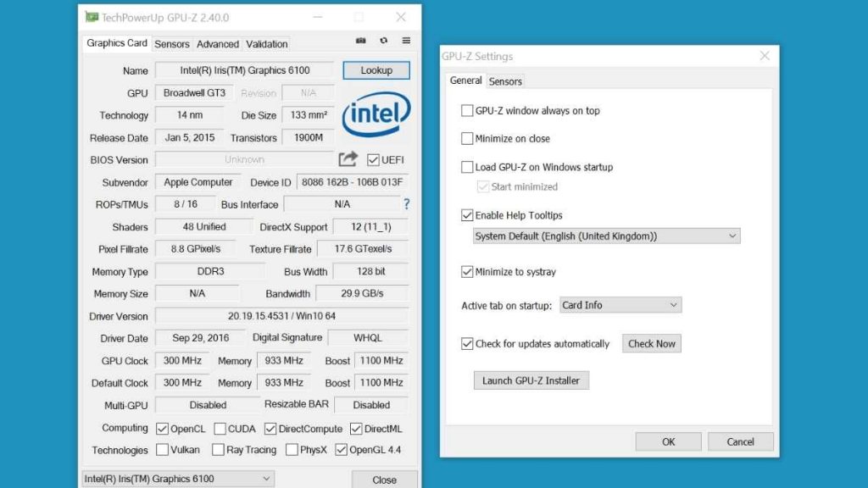
Task: Open the Active tab on startup dropdown
Action: click(620, 305)
